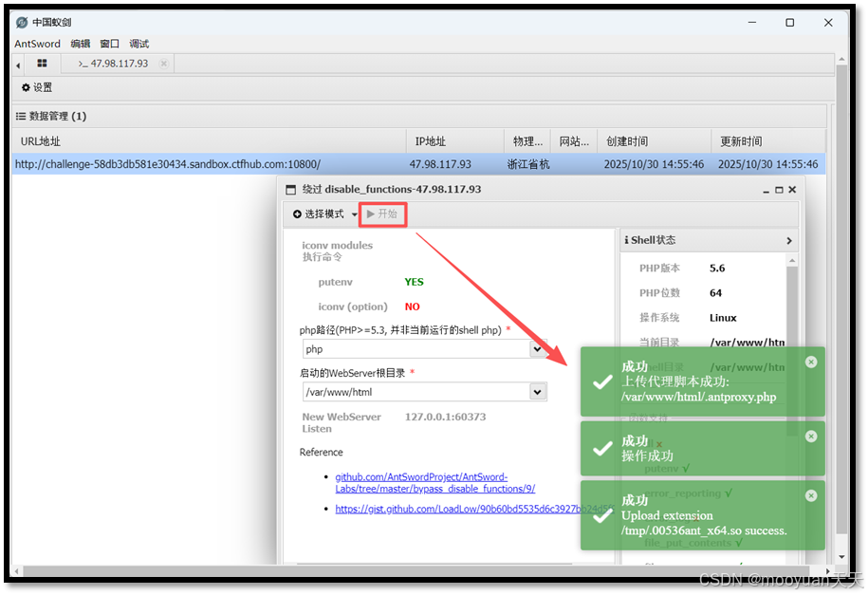Expand the php路径 combo box arrow
The image size is (868, 595).
pyautogui.click(x=537, y=349)
